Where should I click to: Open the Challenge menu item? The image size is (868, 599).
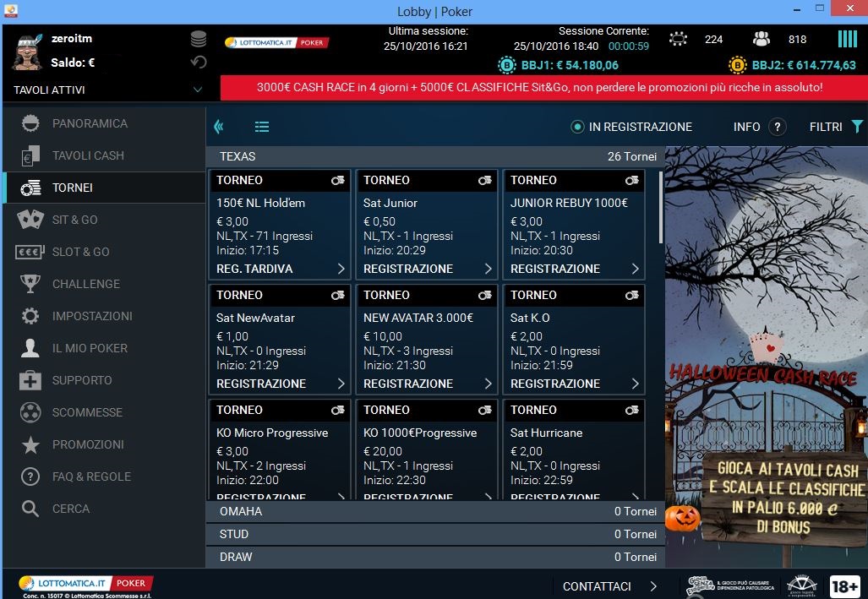pyautogui.click(x=104, y=284)
